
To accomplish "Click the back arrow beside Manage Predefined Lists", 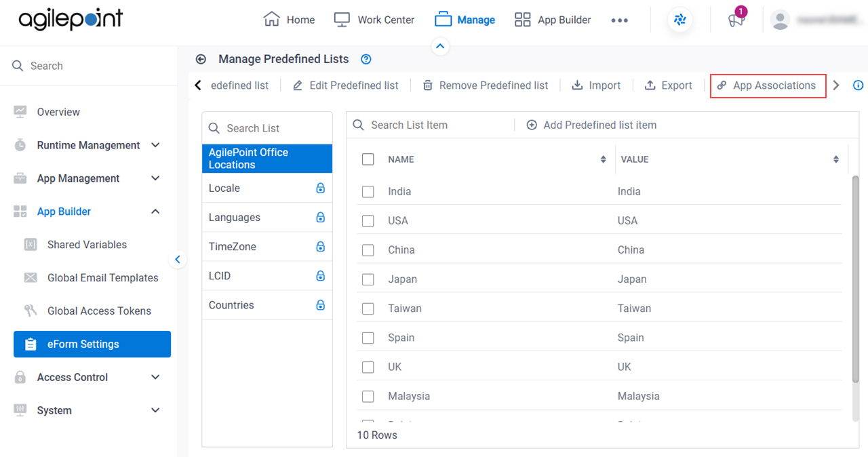I will coord(201,59).
